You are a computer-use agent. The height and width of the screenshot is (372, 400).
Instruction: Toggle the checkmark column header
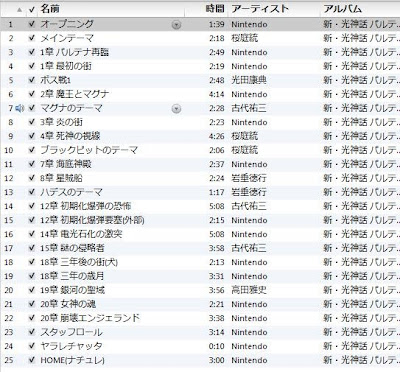[x=32, y=10]
